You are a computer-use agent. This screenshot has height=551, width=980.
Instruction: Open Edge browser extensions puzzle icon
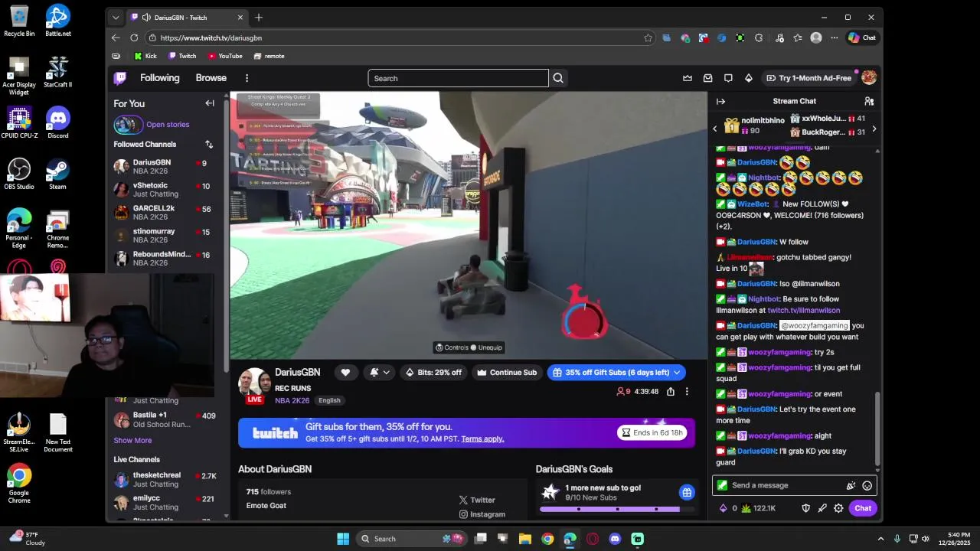click(x=759, y=37)
